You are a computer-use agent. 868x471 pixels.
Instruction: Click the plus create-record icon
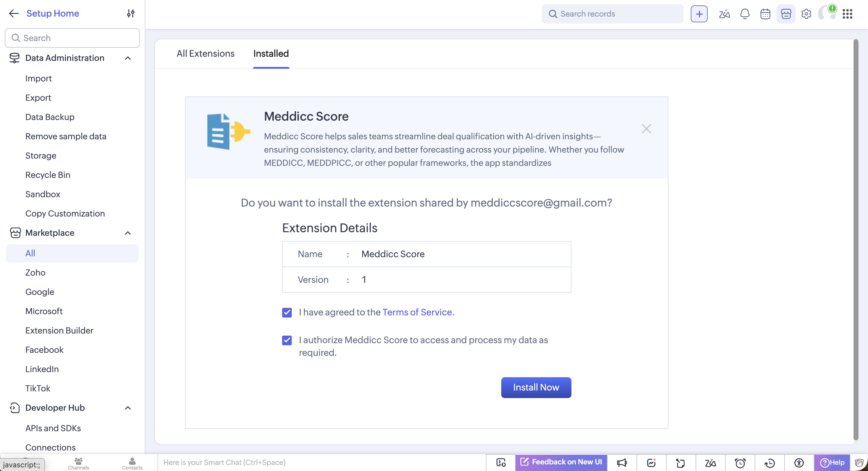pos(699,14)
